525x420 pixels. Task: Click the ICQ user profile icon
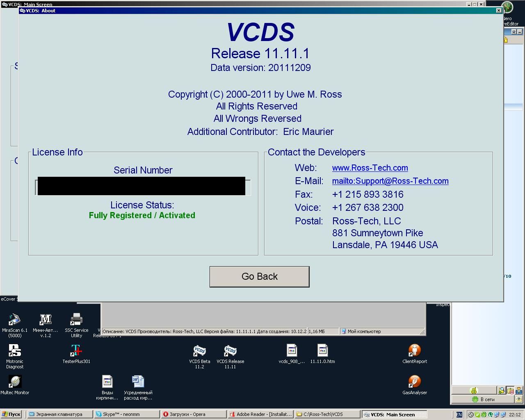point(519,390)
